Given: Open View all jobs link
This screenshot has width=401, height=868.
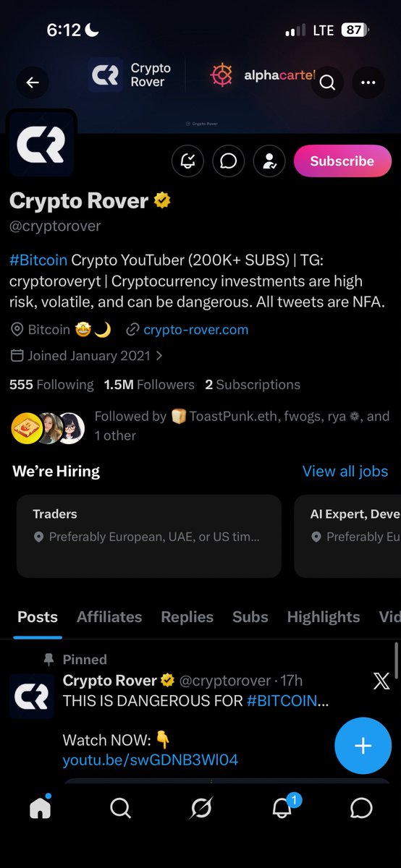Looking at the screenshot, I should (x=345, y=472).
